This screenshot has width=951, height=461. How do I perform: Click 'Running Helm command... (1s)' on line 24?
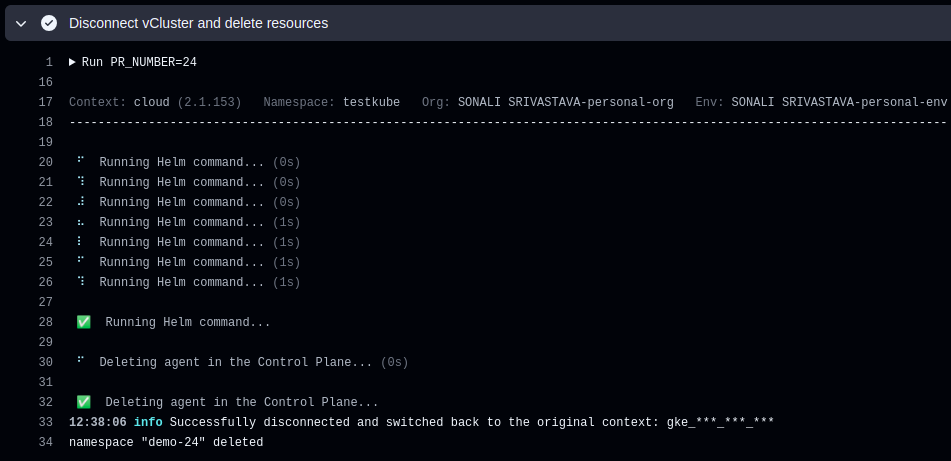(x=200, y=242)
